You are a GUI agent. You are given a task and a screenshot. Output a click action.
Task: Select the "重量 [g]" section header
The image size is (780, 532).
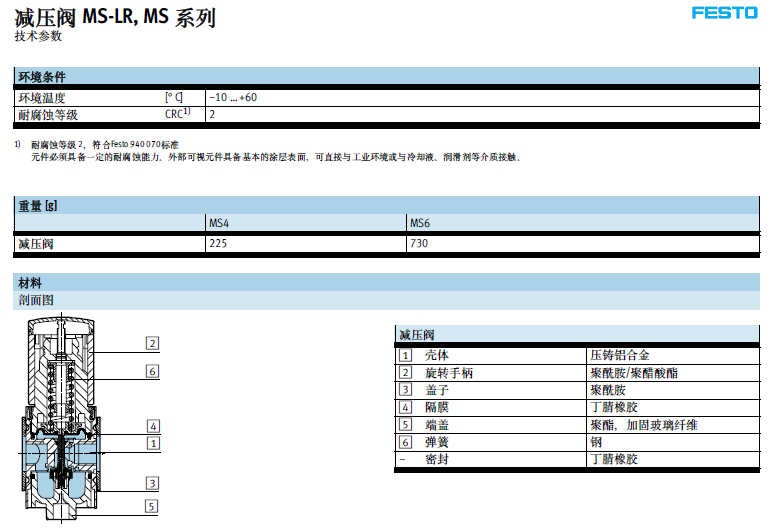pyautogui.click(x=386, y=206)
